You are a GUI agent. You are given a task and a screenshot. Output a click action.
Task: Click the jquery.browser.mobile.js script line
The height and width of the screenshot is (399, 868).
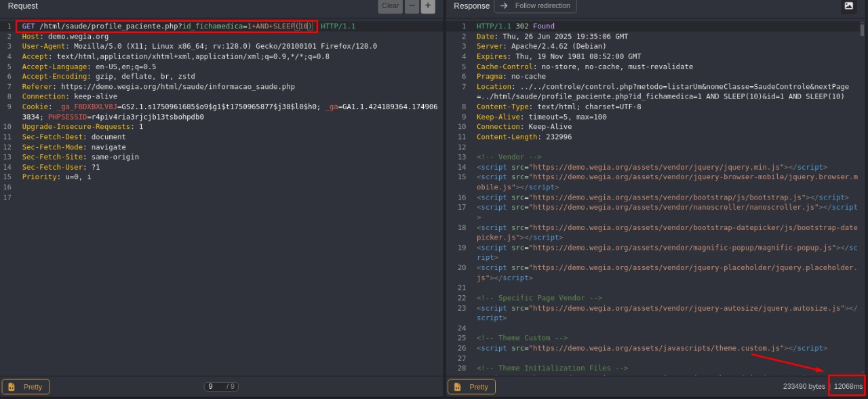point(667,182)
